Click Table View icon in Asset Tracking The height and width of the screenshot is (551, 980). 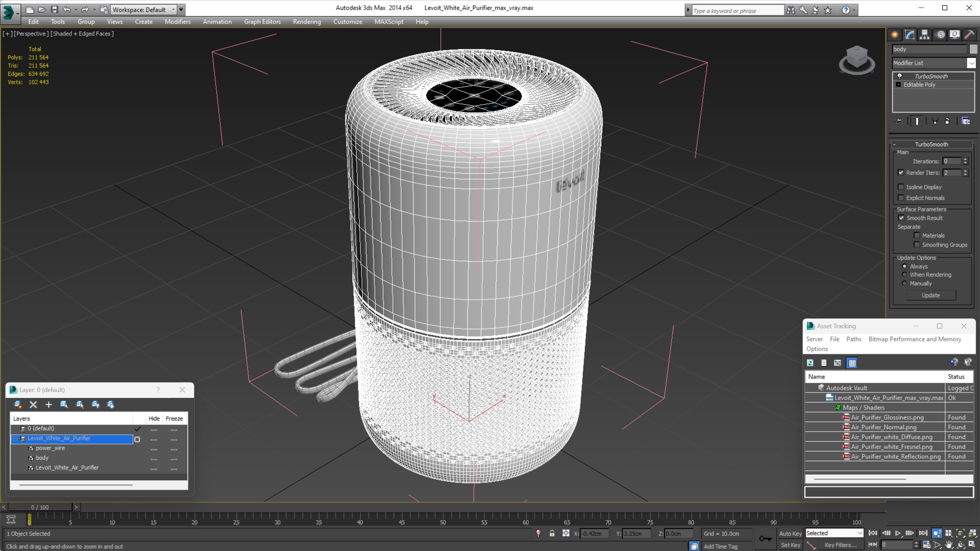click(852, 363)
